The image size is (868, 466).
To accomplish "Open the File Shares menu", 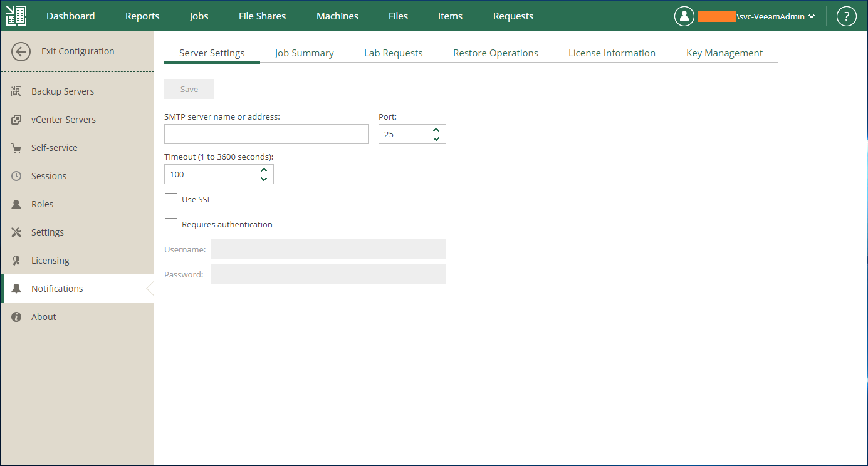I will [x=263, y=16].
